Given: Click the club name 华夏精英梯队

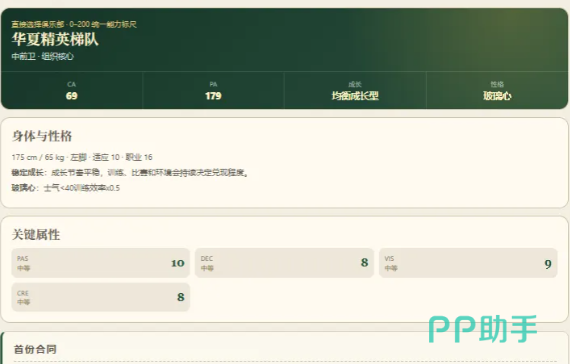Looking at the screenshot, I should (55, 39).
